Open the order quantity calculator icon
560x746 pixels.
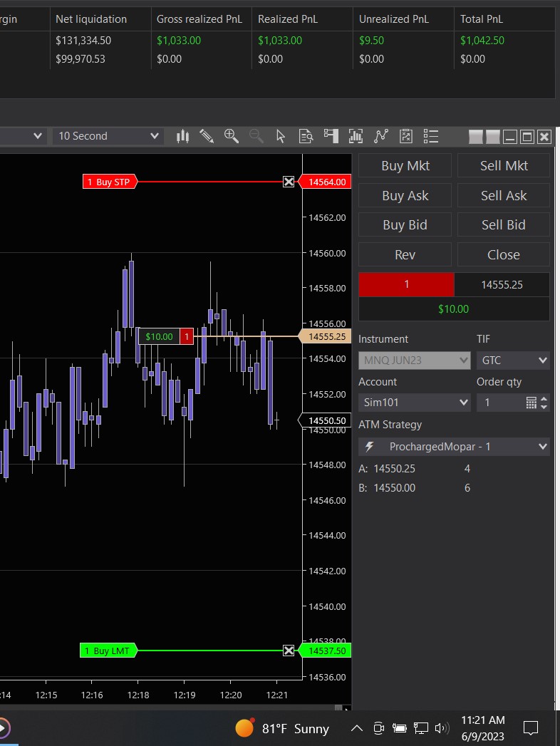click(531, 403)
